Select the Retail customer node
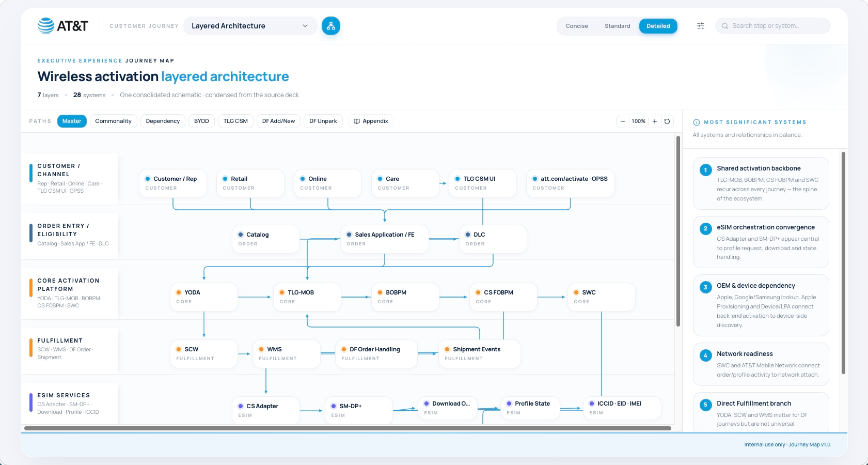This screenshot has width=868, height=465. [250, 183]
